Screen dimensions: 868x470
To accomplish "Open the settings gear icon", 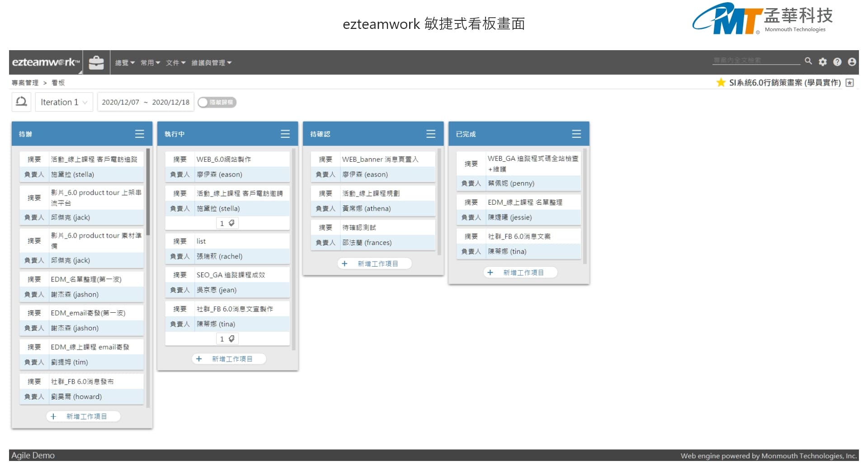I will point(823,62).
